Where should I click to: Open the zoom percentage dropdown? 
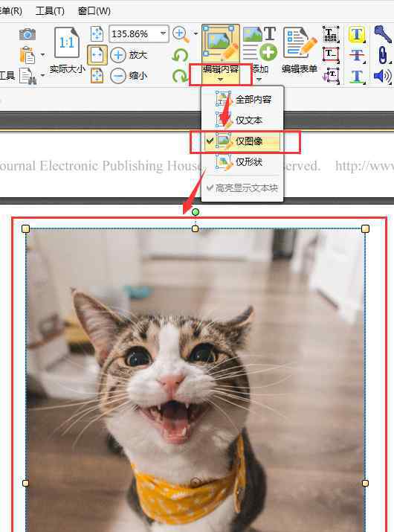pos(163,33)
